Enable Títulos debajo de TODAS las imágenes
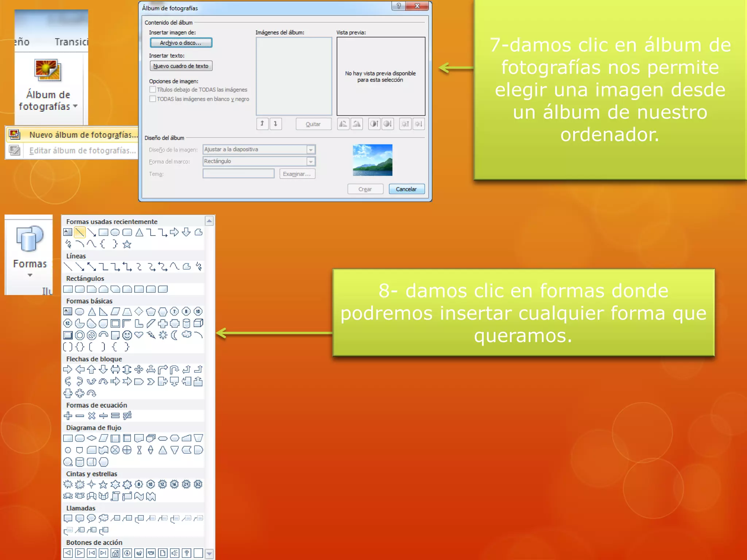The width and height of the screenshot is (747, 560). point(153,90)
